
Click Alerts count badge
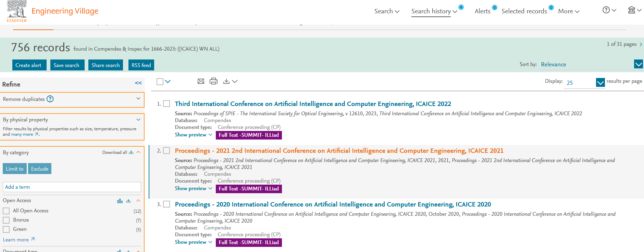point(494,8)
